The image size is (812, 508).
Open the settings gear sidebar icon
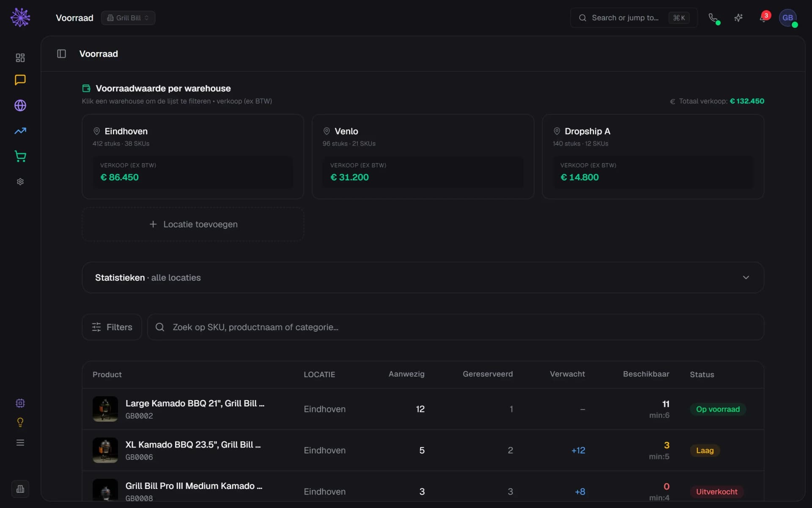click(x=20, y=182)
